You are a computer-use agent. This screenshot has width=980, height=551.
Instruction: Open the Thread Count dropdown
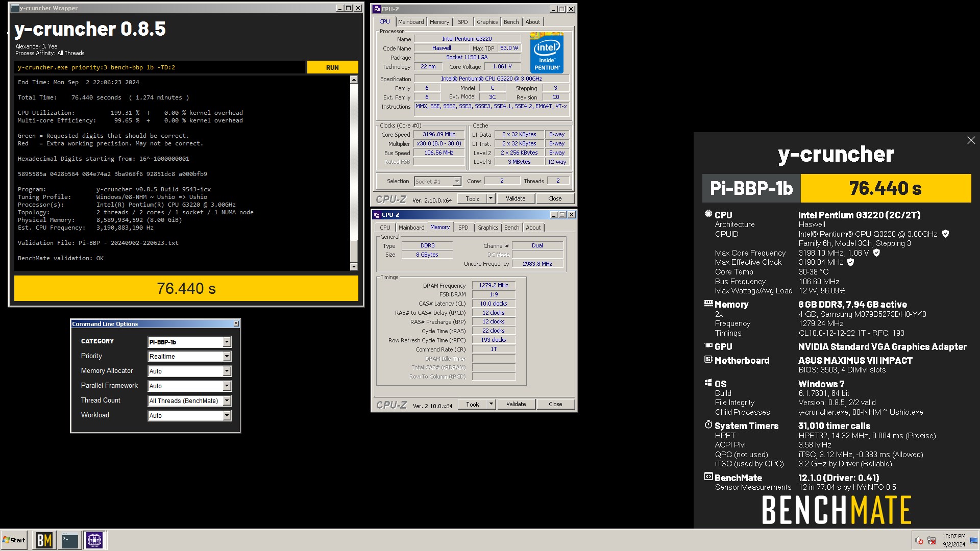(x=227, y=401)
